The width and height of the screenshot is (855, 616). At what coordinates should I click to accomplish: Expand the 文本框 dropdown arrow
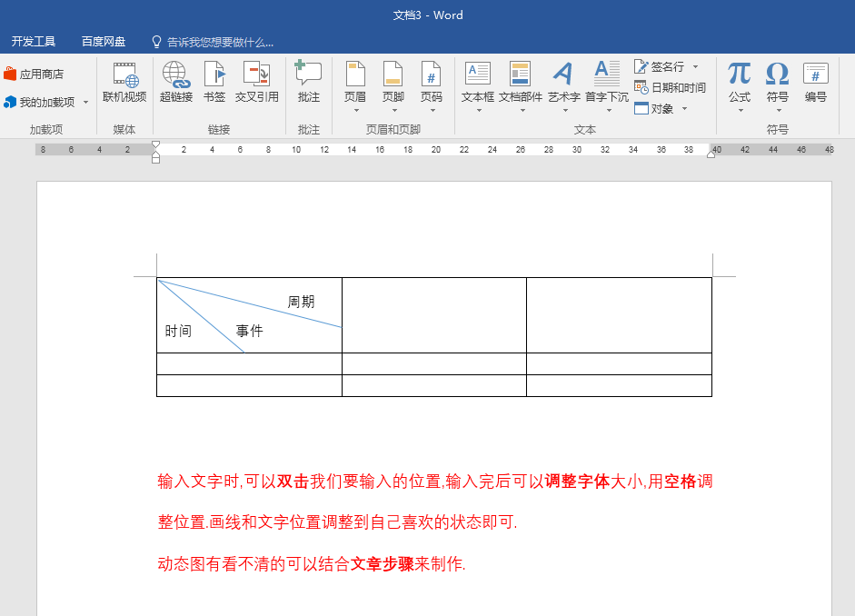[479, 111]
